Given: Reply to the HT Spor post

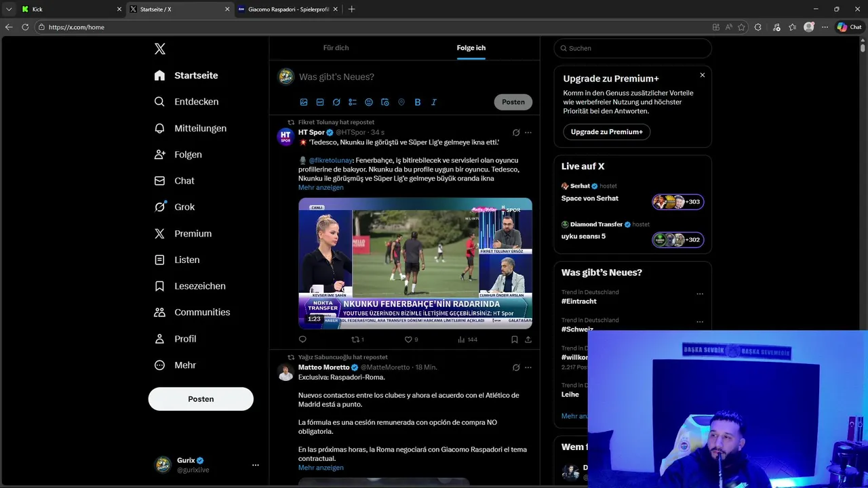Looking at the screenshot, I should (302, 340).
